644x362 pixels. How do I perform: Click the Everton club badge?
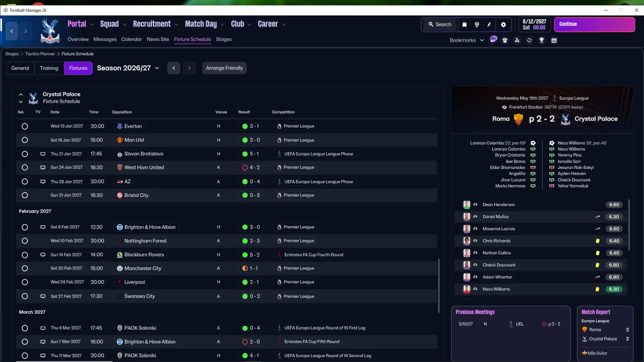click(119, 126)
